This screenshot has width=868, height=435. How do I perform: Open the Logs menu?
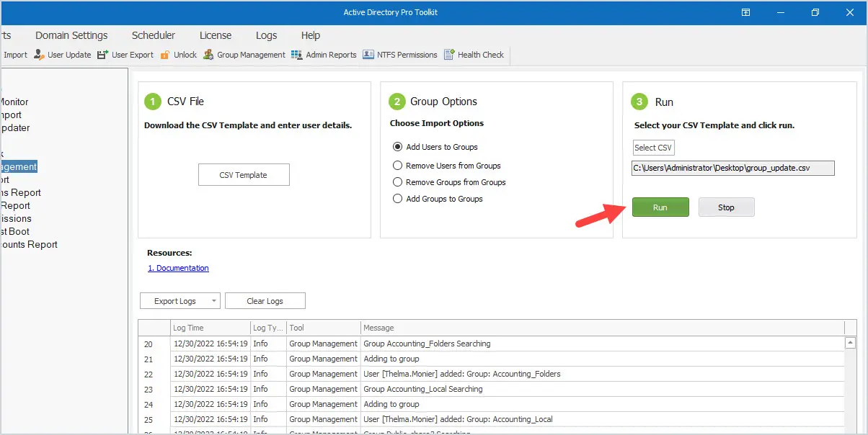point(266,35)
